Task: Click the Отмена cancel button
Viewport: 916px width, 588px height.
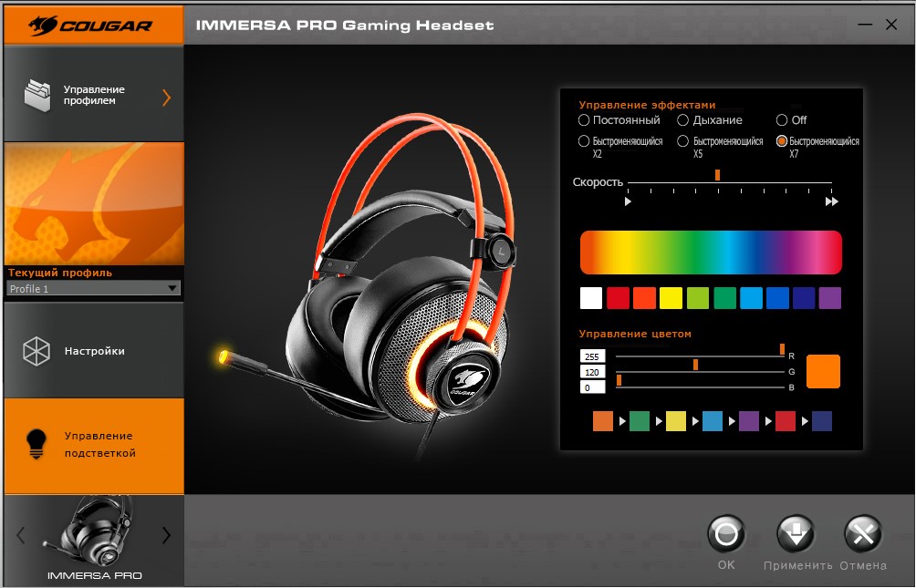Action: pos(863,533)
